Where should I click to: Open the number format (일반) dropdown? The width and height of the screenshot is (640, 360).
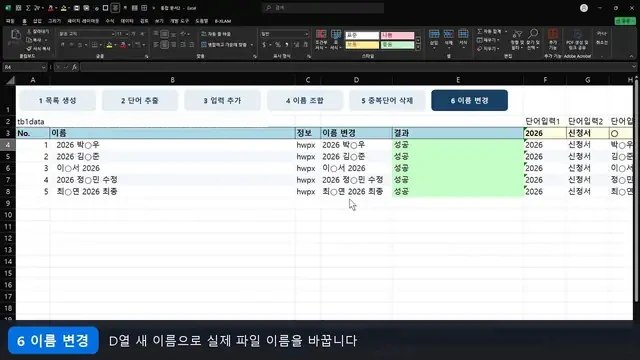(307, 34)
